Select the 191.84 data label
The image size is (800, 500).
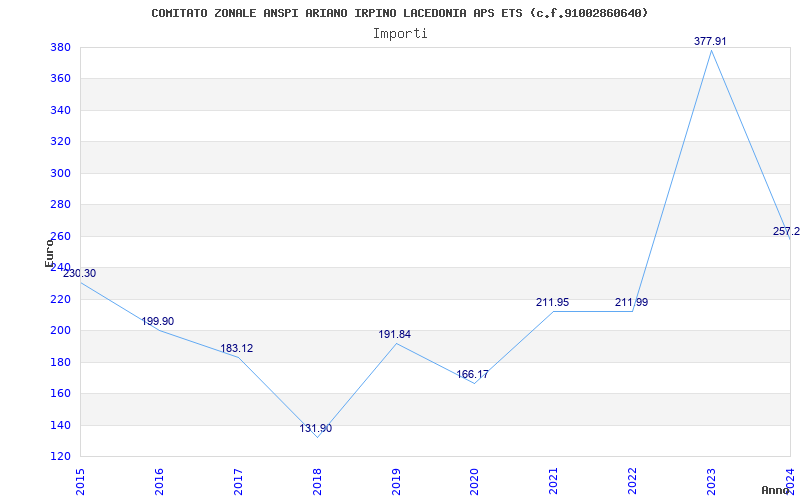tap(394, 335)
